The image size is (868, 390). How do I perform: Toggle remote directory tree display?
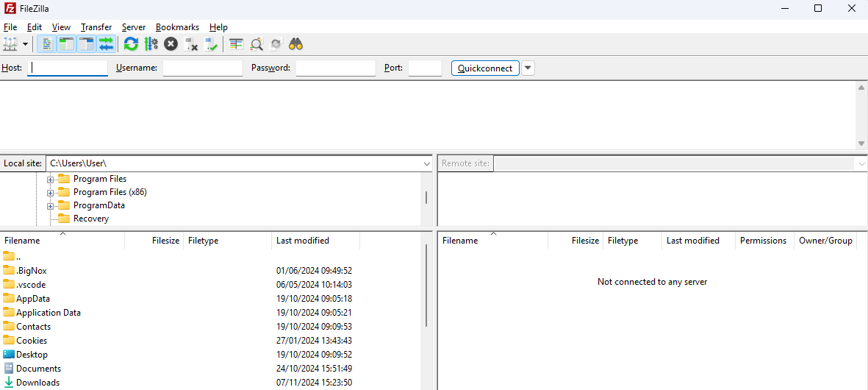pos(86,44)
